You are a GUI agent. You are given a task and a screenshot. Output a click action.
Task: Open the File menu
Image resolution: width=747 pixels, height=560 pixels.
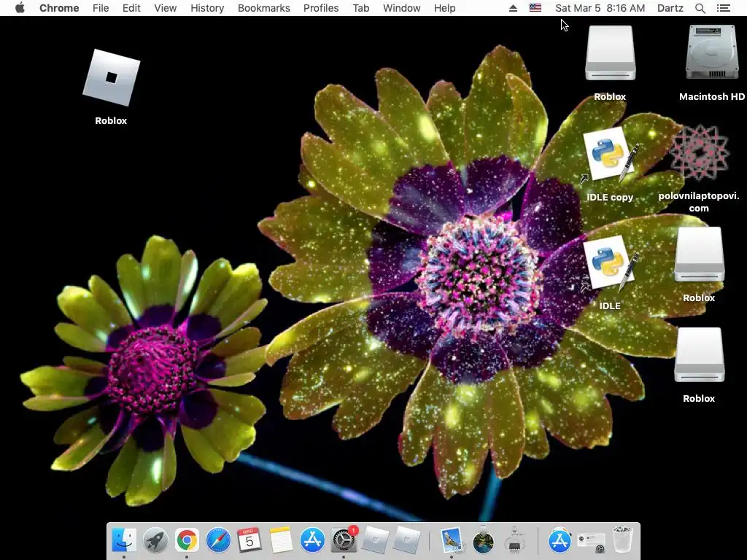pyautogui.click(x=101, y=8)
